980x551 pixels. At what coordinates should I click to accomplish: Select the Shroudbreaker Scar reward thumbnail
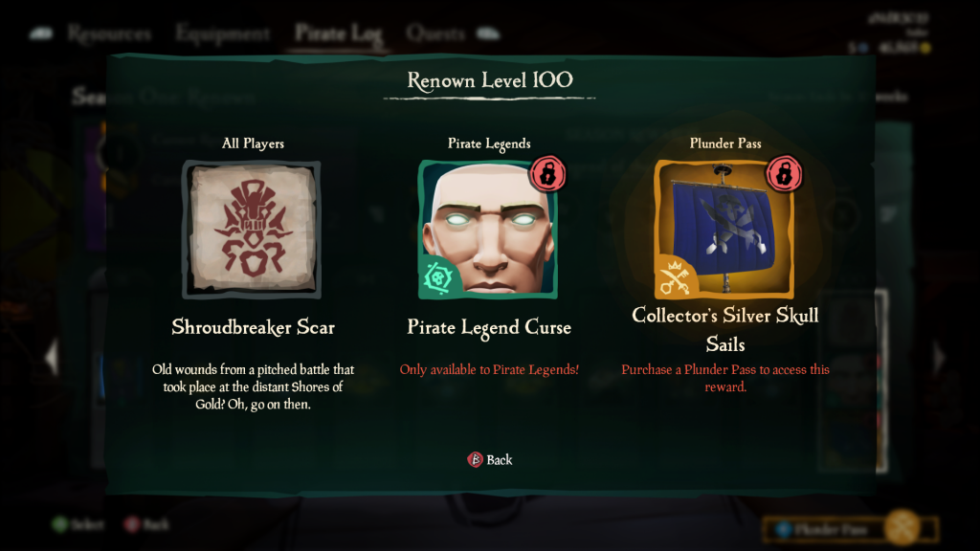(252, 230)
